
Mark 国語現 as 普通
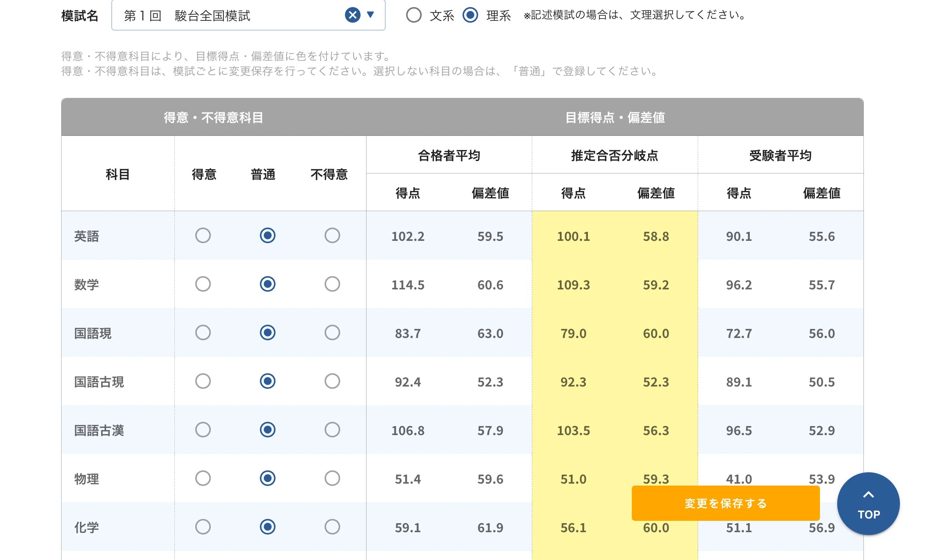tap(268, 332)
